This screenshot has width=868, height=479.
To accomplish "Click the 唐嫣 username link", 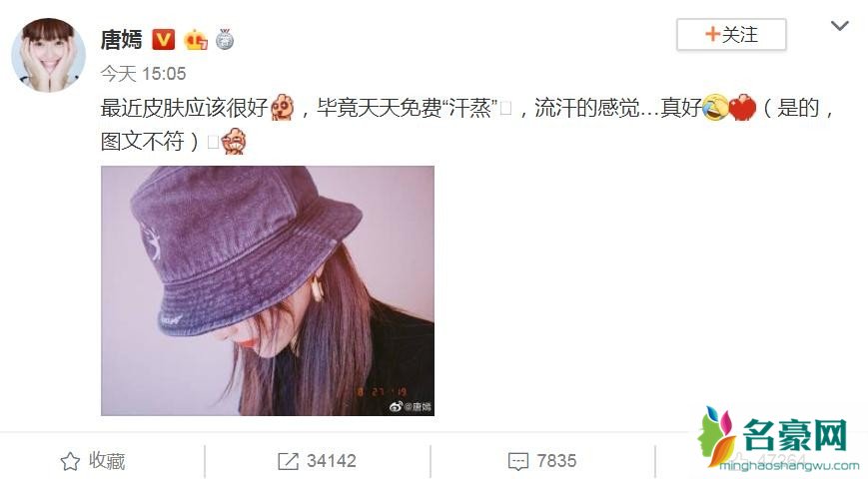I will 121,39.
